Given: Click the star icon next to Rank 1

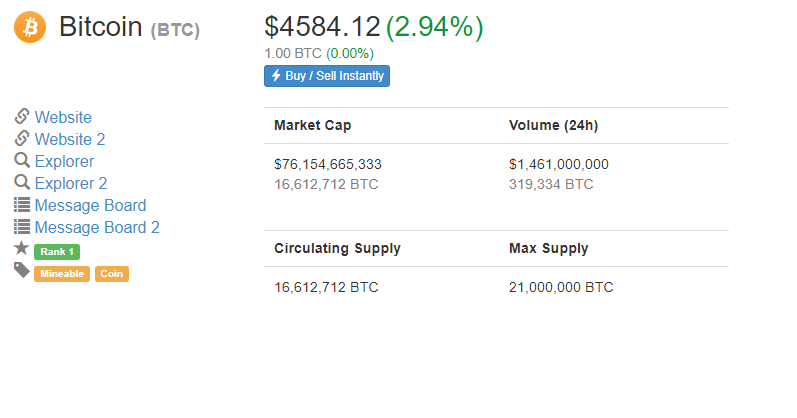Looking at the screenshot, I should tap(21, 248).
